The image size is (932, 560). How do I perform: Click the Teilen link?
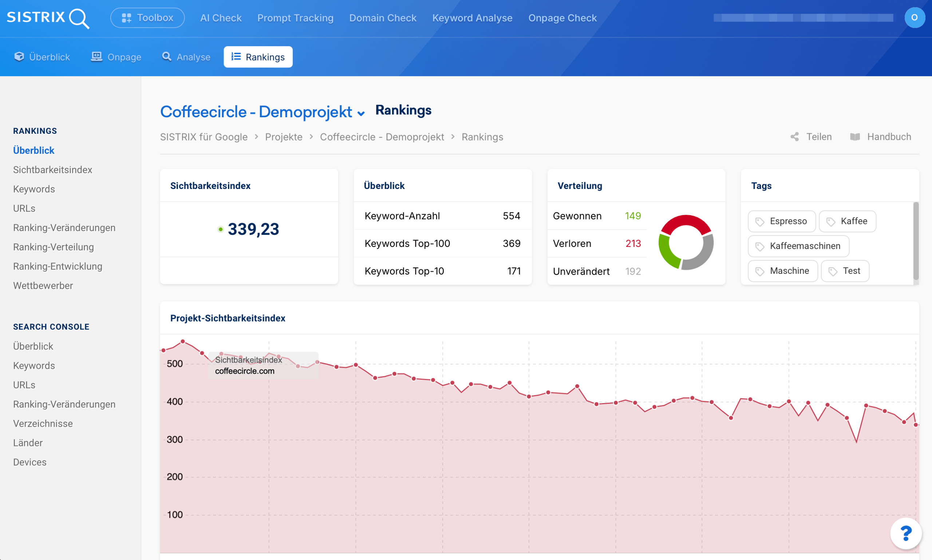click(811, 137)
